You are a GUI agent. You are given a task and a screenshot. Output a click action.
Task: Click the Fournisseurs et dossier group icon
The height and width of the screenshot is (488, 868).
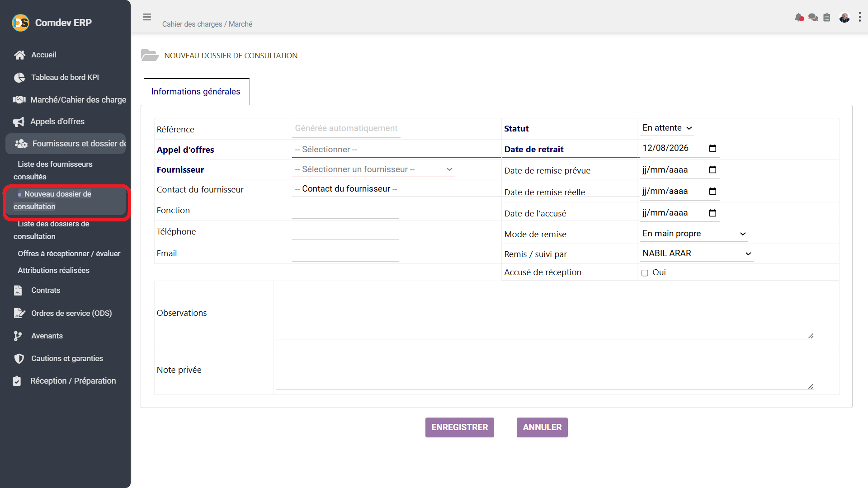click(21, 144)
